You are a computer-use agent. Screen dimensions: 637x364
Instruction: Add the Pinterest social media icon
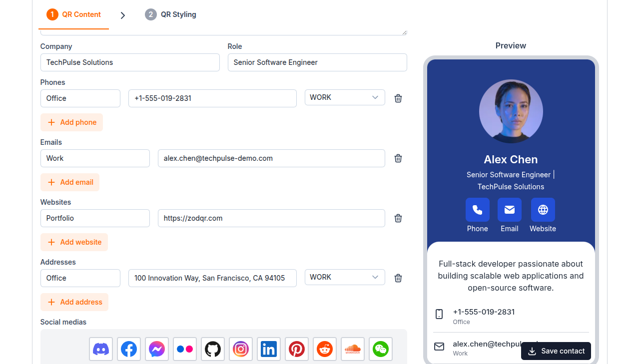297,349
